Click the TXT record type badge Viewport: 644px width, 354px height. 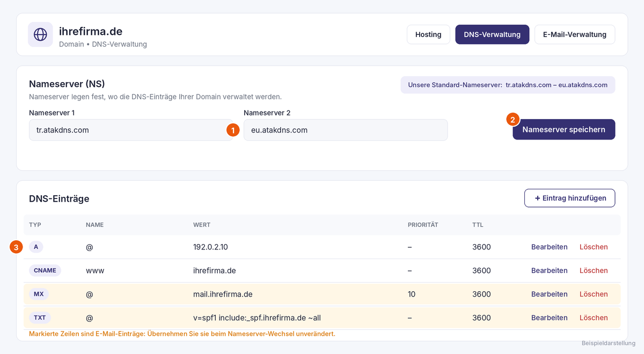40,318
